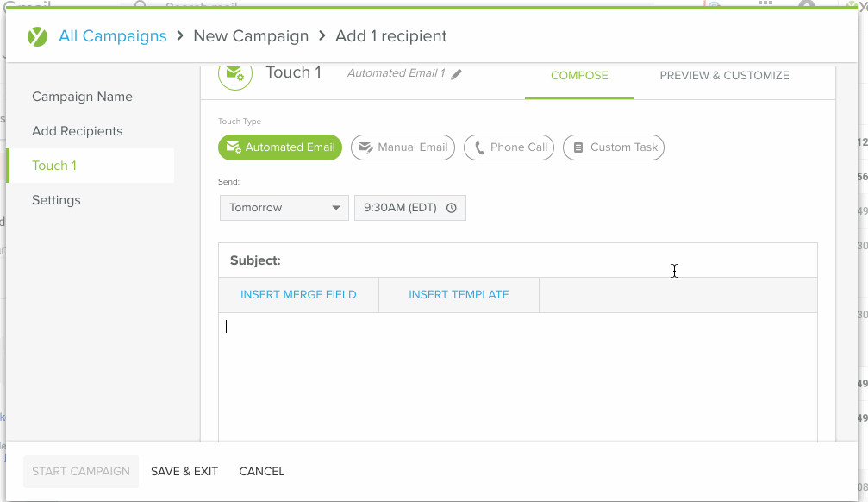Click the All Campaigns breadcrumb link
This screenshot has height=502, width=868.
tap(113, 36)
